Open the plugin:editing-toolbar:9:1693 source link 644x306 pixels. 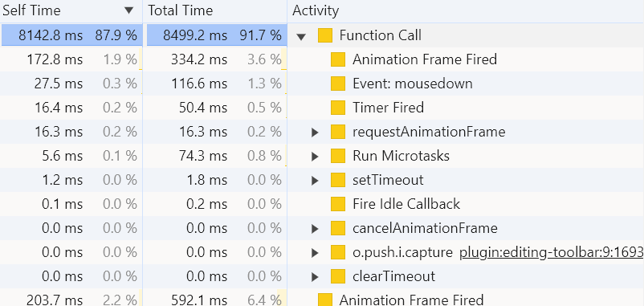pyautogui.click(x=551, y=253)
